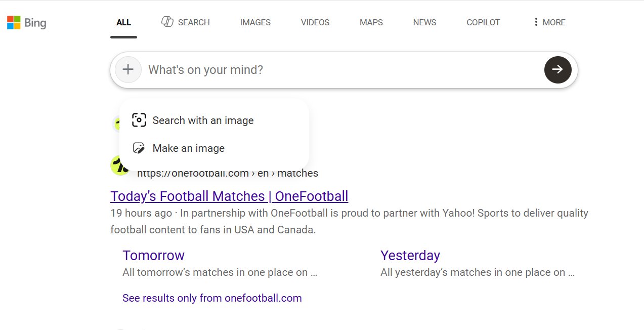Switch to the IMAGES tab
Screen dimensions: 644x330
coord(255,22)
